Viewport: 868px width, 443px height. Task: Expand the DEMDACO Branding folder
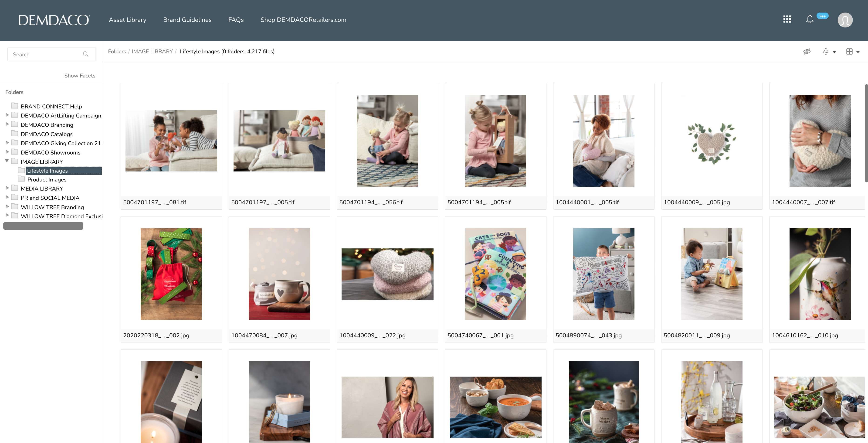point(7,124)
